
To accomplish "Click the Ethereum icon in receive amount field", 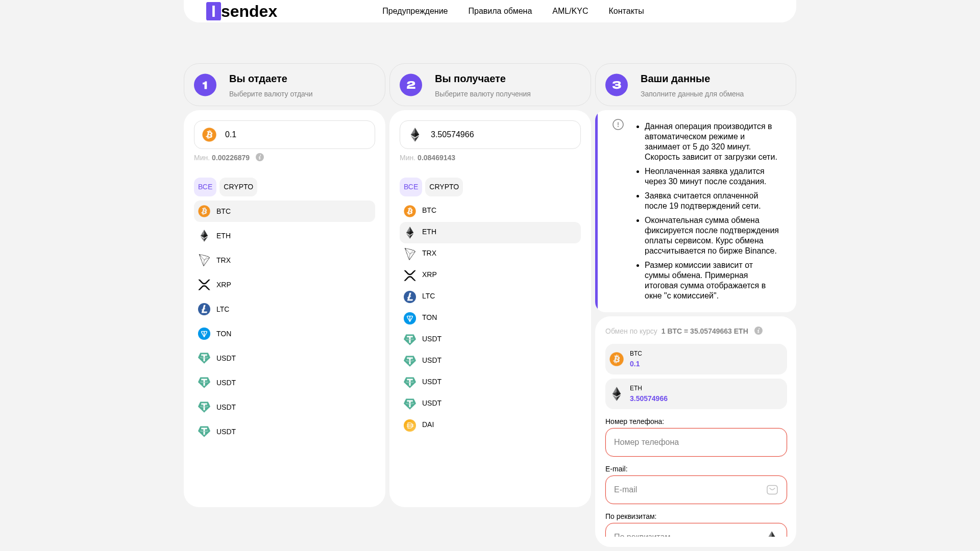I will (x=415, y=135).
